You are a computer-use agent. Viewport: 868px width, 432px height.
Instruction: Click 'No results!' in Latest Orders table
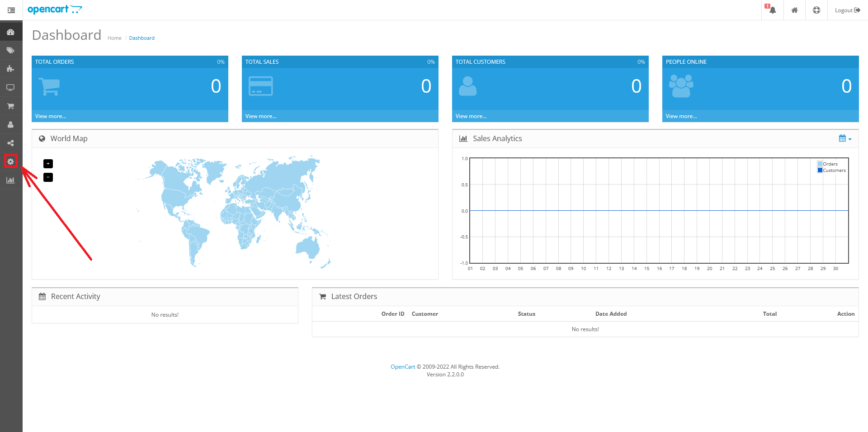(585, 329)
